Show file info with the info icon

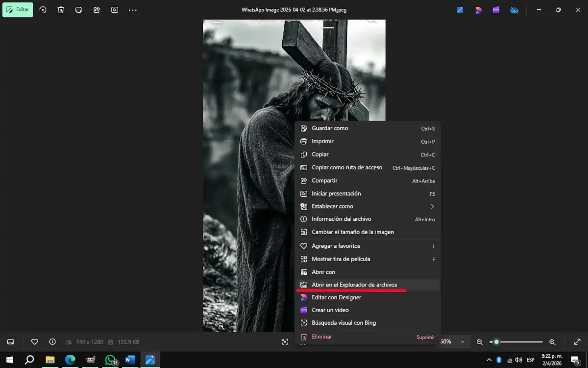52,342
